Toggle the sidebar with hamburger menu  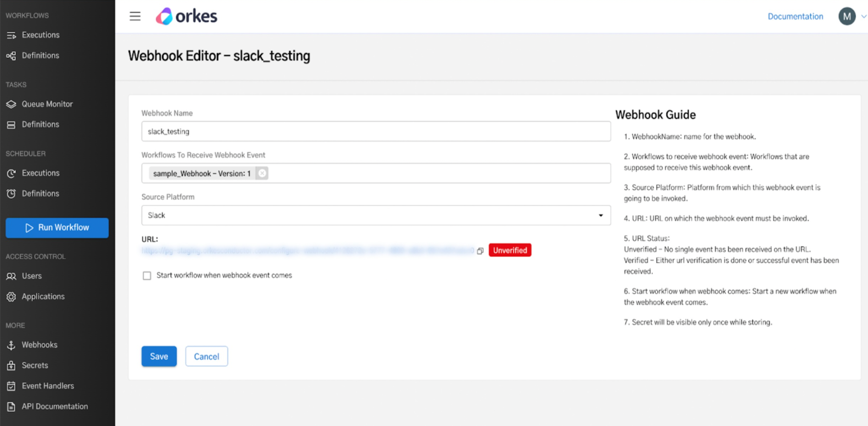click(x=135, y=16)
